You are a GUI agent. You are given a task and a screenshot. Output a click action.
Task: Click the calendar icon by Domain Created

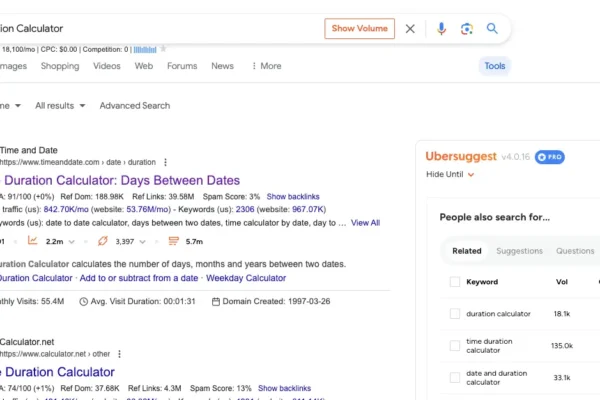216,302
